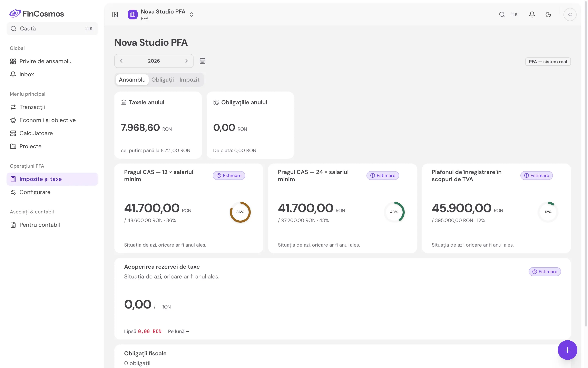
Task: Click the red 'Lipsă 0,00 RON' value
Action: click(x=150, y=331)
